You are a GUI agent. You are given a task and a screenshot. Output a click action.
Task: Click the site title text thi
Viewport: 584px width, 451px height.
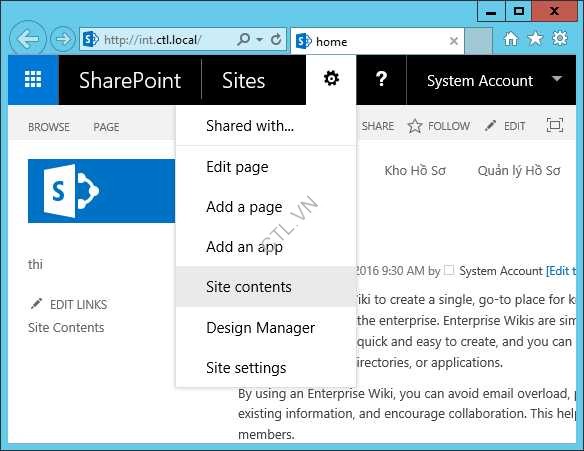(35, 264)
